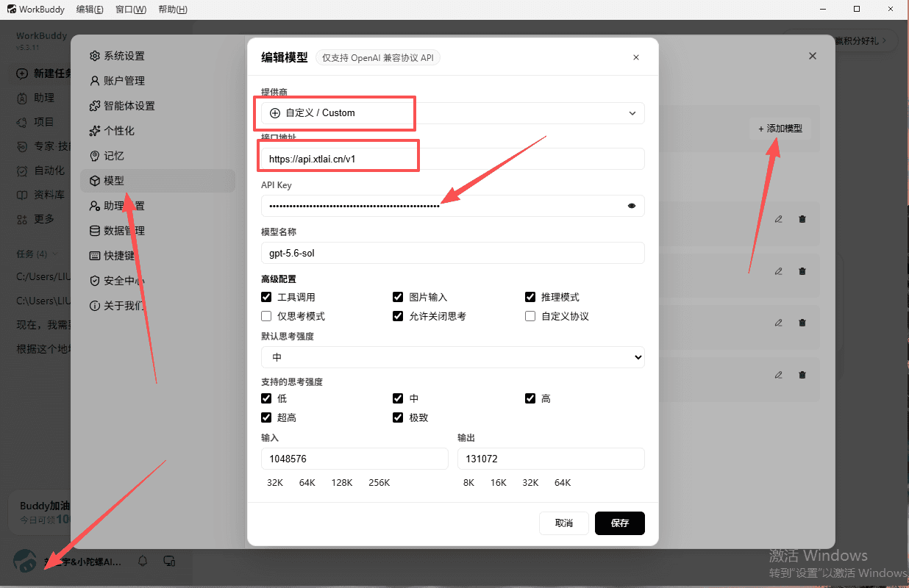Enable the 仅思考模式 checkbox
909x588 pixels.
coord(266,316)
